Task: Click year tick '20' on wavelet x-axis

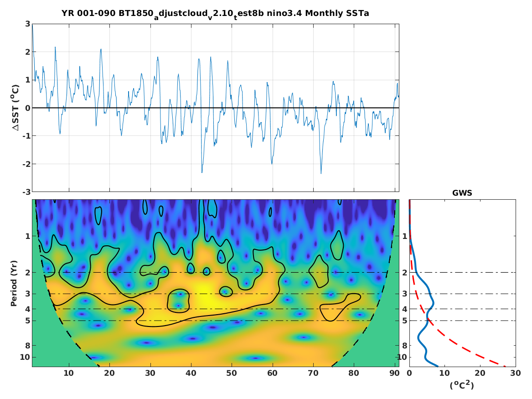Action: 109,373
